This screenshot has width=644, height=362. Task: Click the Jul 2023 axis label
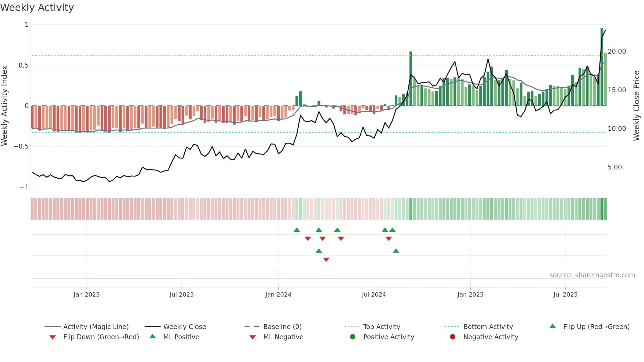pyautogui.click(x=182, y=294)
